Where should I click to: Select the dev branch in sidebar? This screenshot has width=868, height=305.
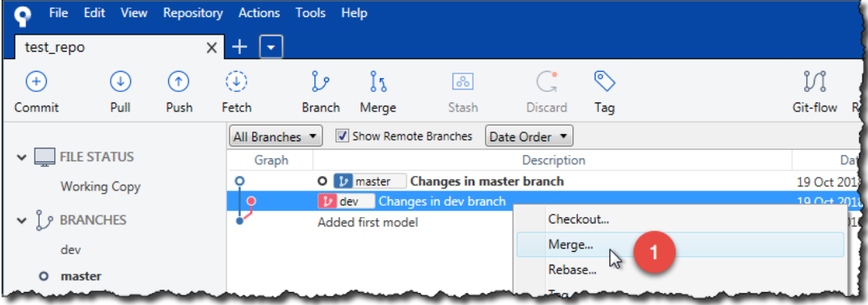pos(71,250)
